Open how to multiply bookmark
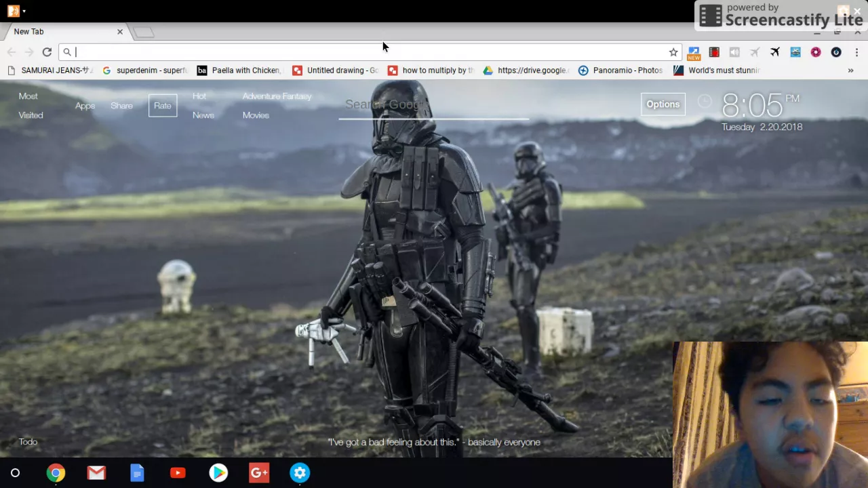The height and width of the screenshot is (488, 868). coord(431,70)
